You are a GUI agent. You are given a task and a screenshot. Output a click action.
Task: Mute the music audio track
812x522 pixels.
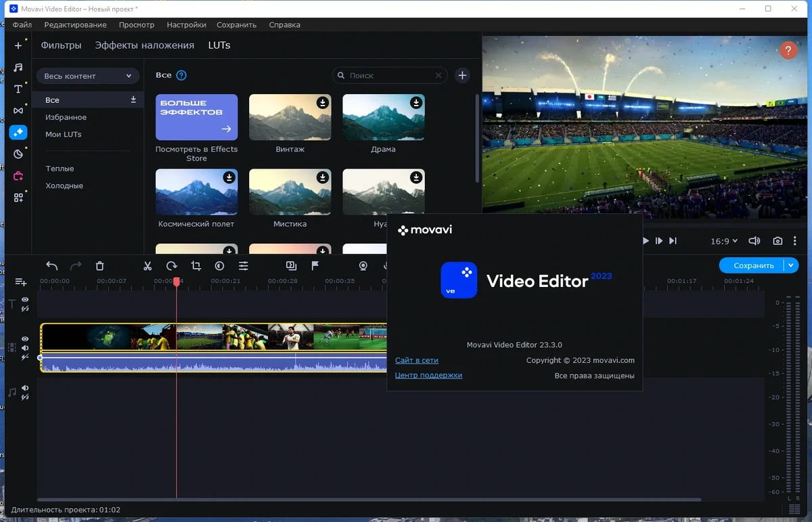coord(25,388)
